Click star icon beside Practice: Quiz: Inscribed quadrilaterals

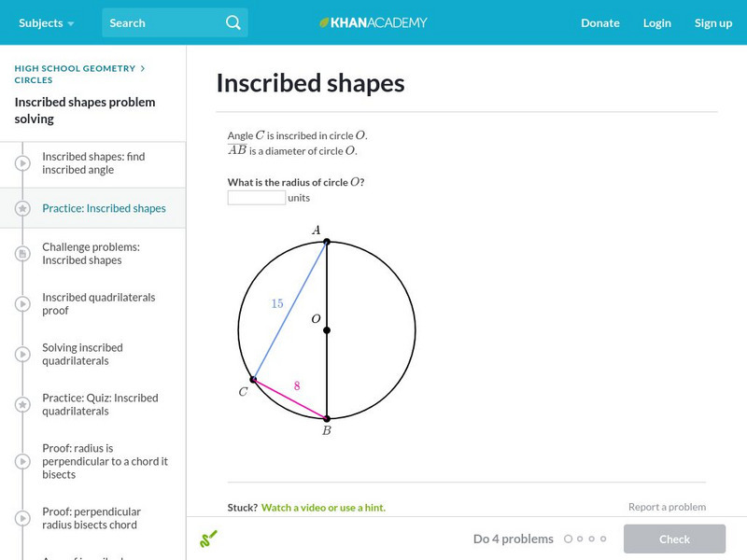23,405
